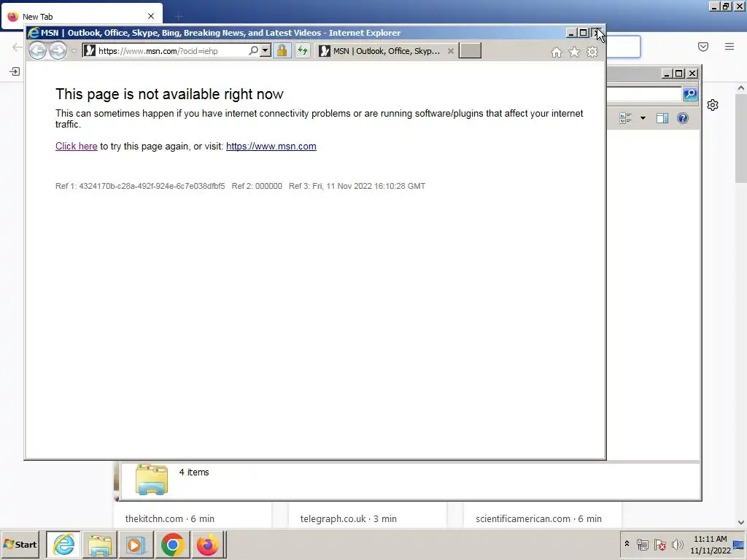Minimize the Internet Explorer window
This screenshot has height=560, width=747.
[571, 33]
